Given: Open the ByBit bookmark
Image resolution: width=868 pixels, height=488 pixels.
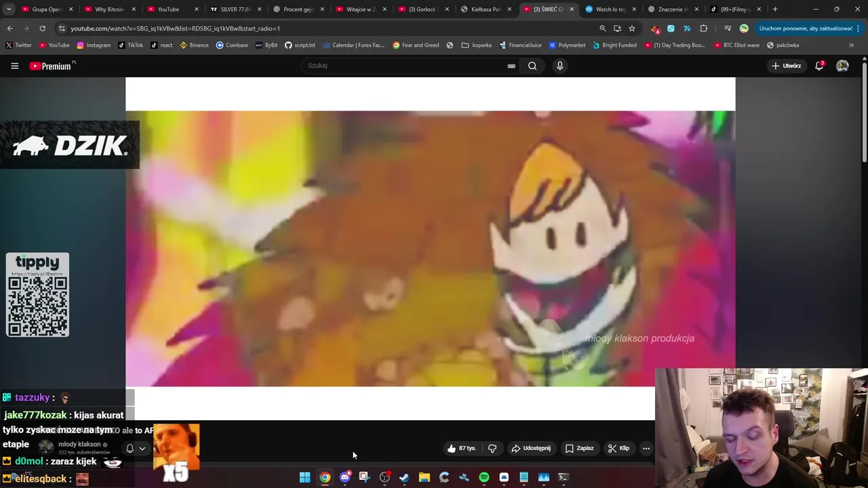Looking at the screenshot, I should (267, 45).
